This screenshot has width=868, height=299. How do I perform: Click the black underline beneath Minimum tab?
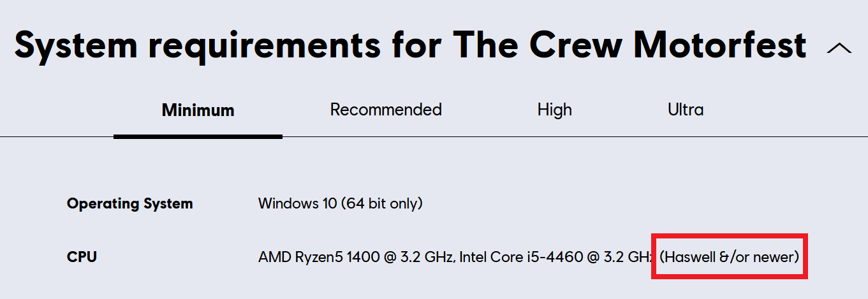pos(198,136)
